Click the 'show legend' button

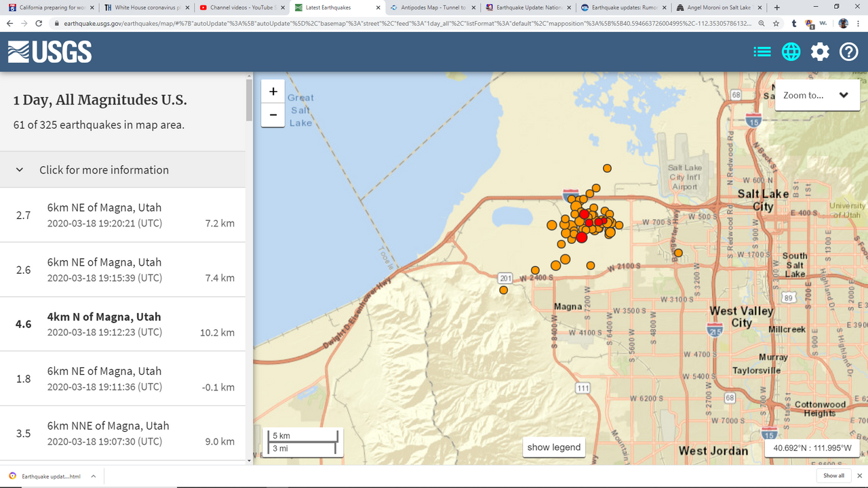point(554,447)
